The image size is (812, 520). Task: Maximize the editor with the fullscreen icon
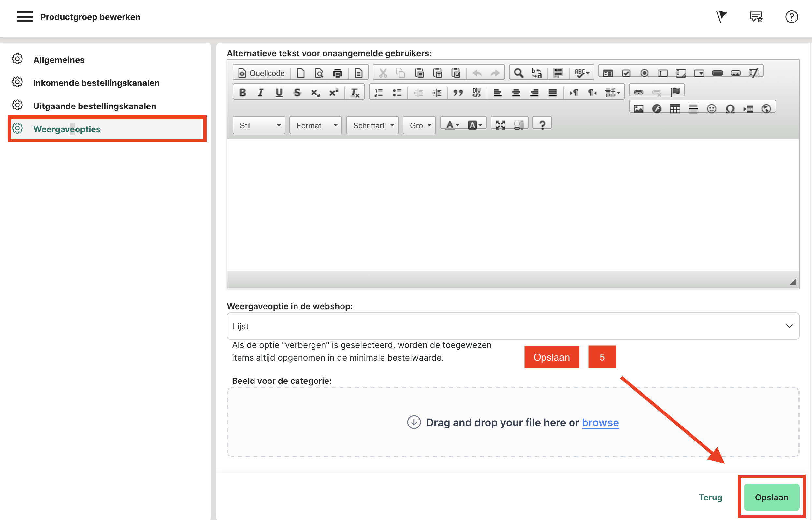tap(500, 125)
